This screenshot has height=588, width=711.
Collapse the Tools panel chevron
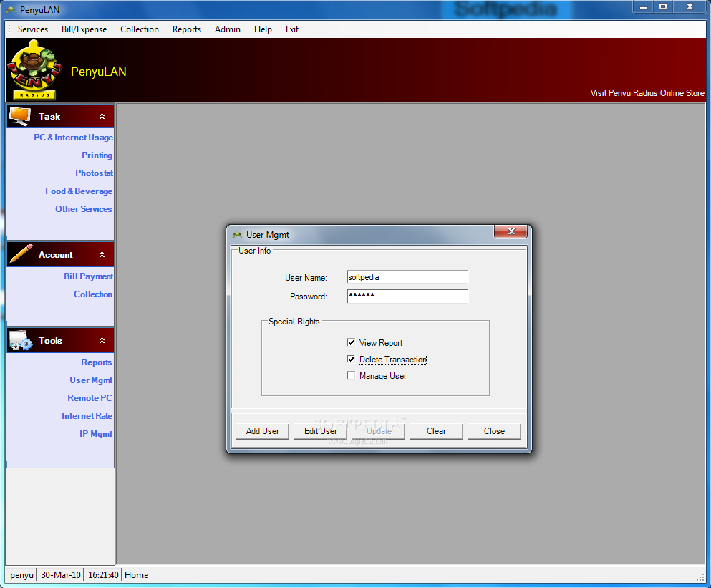click(102, 340)
